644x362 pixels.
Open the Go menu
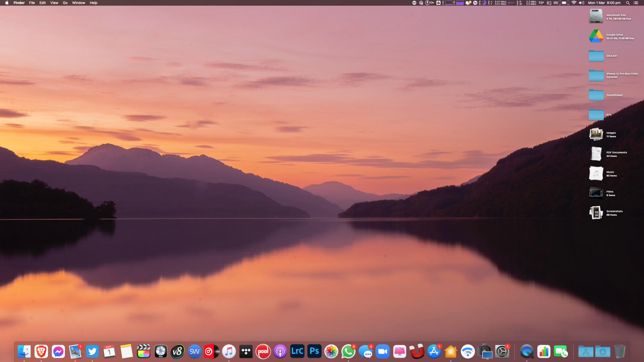(65, 3)
